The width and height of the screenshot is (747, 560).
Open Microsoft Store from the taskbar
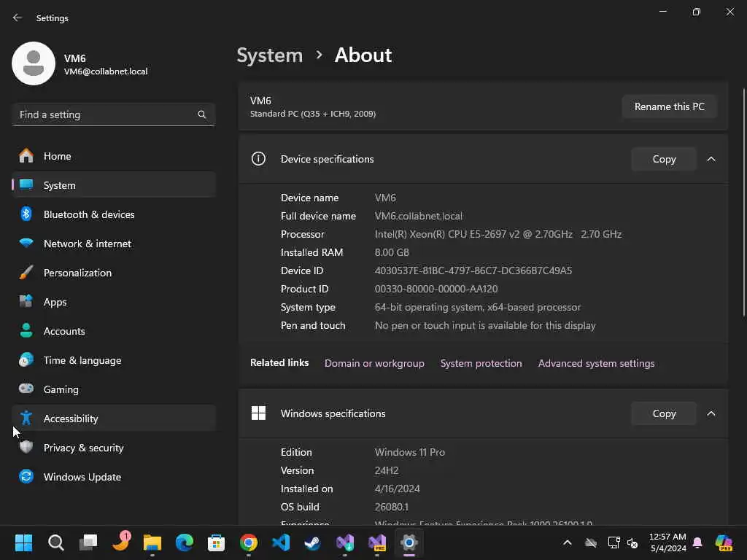(216, 542)
